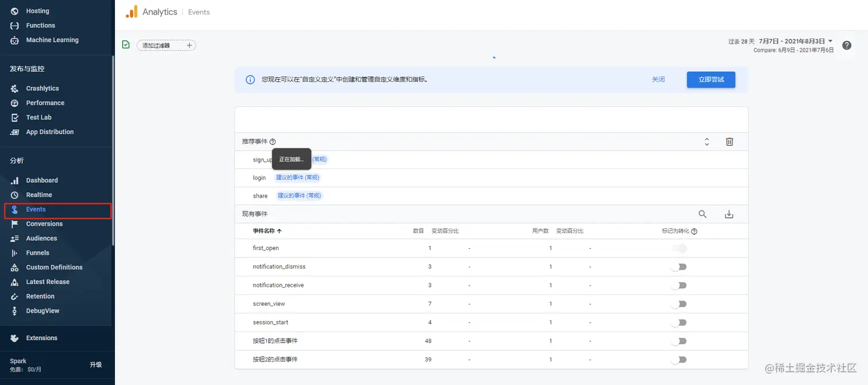Select Events in the sidebar
This screenshot has width=868, height=385.
tap(36, 209)
